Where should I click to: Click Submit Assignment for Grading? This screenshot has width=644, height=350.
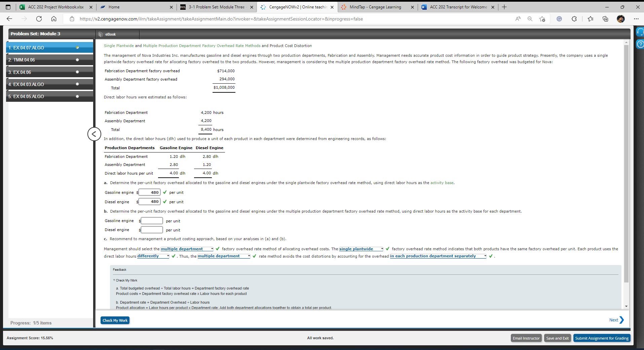tap(602, 338)
